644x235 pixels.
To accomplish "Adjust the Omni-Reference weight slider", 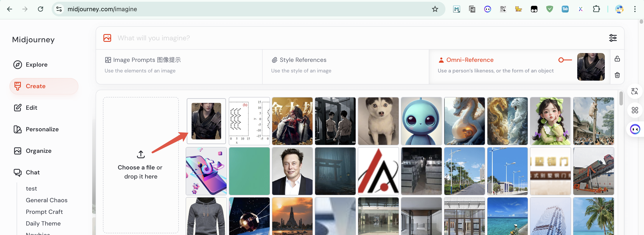I will pyautogui.click(x=562, y=60).
